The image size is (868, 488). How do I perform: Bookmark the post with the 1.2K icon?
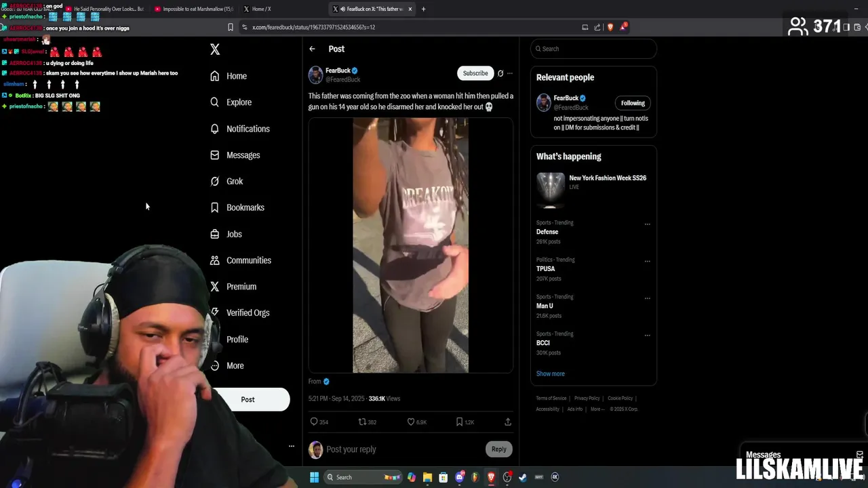tap(459, 422)
